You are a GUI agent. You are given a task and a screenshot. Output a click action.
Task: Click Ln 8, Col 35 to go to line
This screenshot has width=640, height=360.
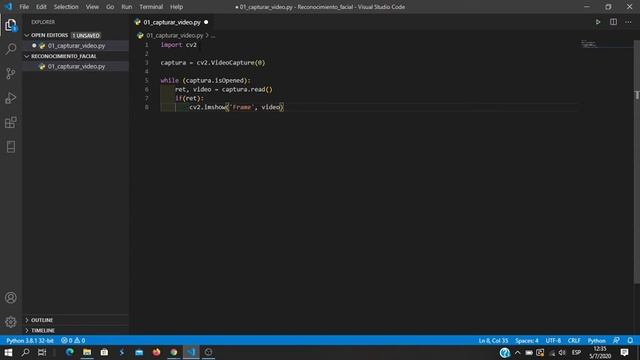[x=493, y=340]
